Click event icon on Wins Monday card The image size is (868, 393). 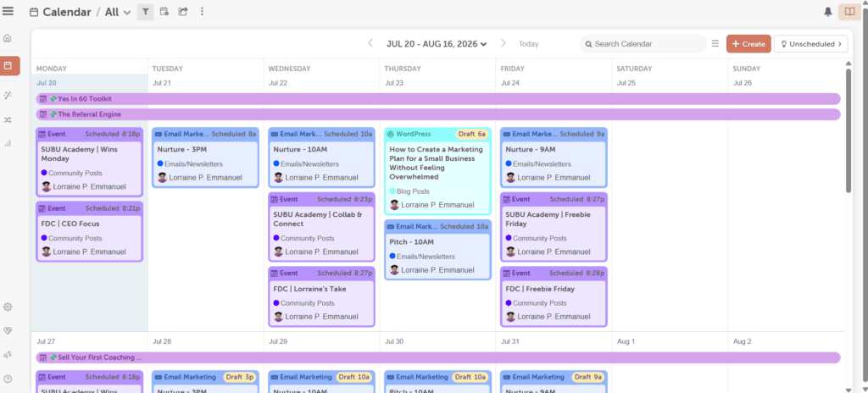[42, 134]
